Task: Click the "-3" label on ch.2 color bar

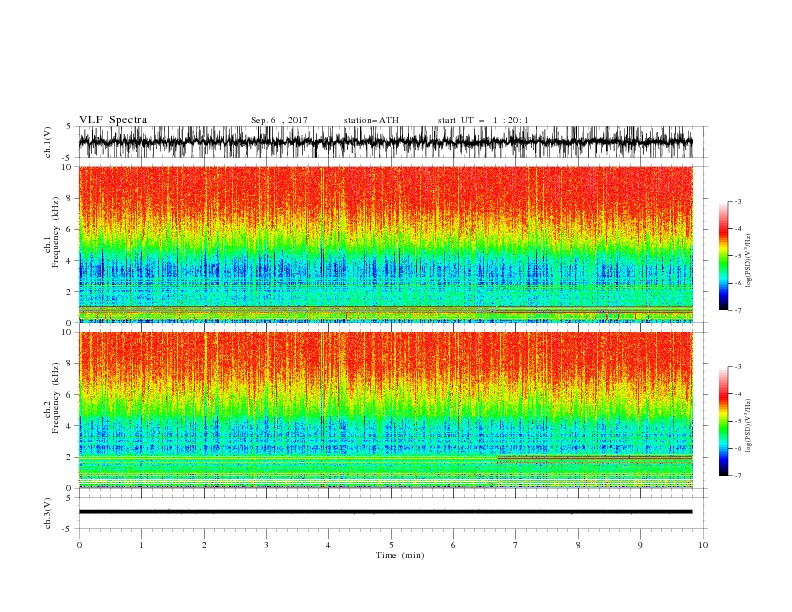Action: 738,367
